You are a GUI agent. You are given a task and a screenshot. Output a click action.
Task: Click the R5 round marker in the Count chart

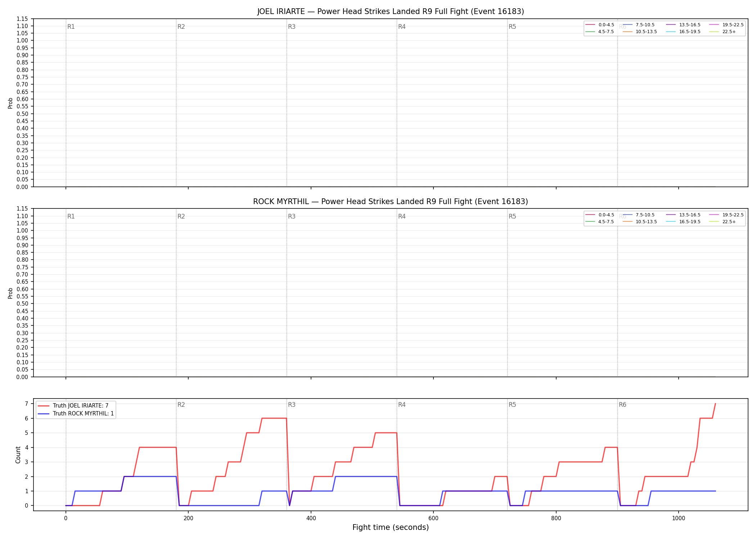coord(512,405)
